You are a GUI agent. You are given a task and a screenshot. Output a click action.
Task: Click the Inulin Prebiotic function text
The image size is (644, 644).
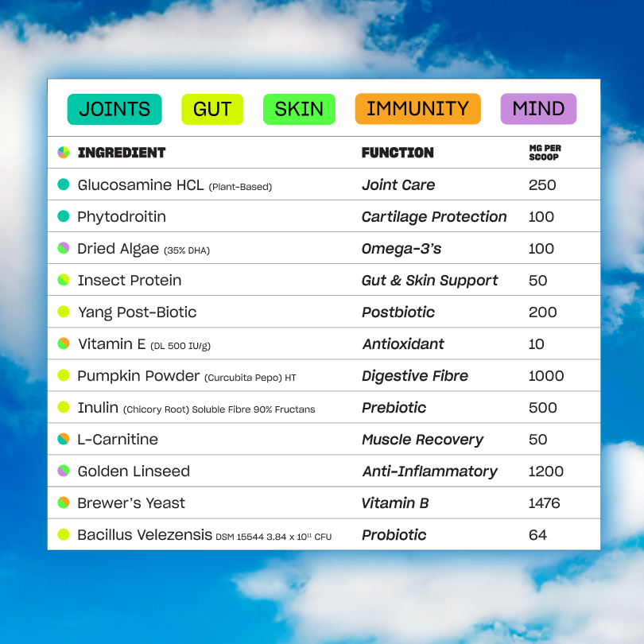[394, 408]
